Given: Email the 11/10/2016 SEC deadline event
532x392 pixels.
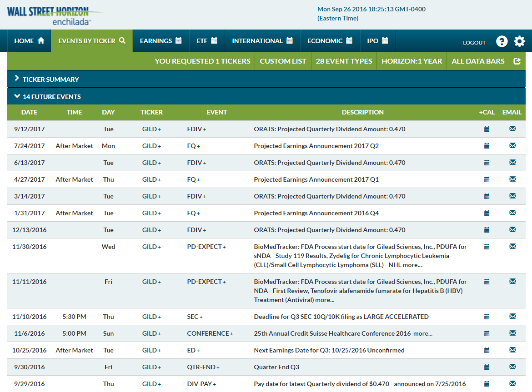Looking at the screenshot, I should (512, 317).
